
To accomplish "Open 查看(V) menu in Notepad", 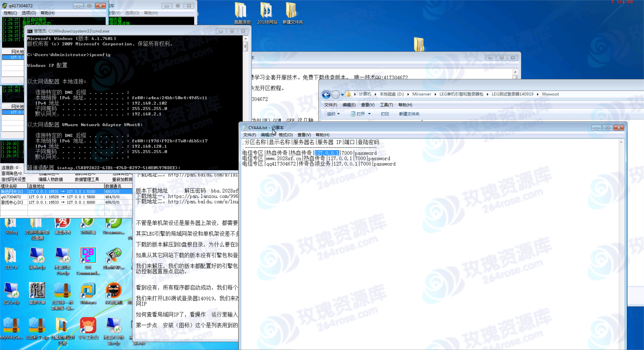I will pyautogui.click(x=304, y=135).
